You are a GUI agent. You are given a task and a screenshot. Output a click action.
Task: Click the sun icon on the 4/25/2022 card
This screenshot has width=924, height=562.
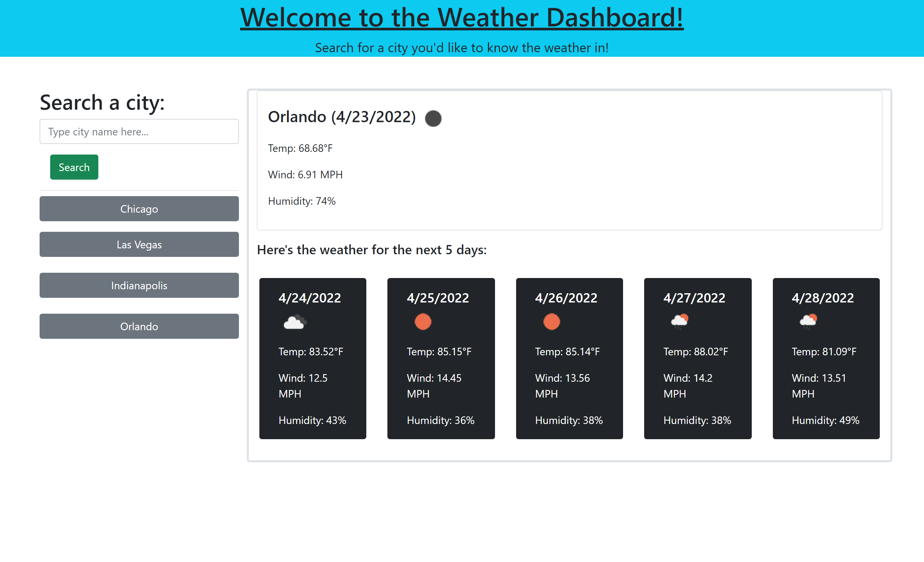coord(423,322)
